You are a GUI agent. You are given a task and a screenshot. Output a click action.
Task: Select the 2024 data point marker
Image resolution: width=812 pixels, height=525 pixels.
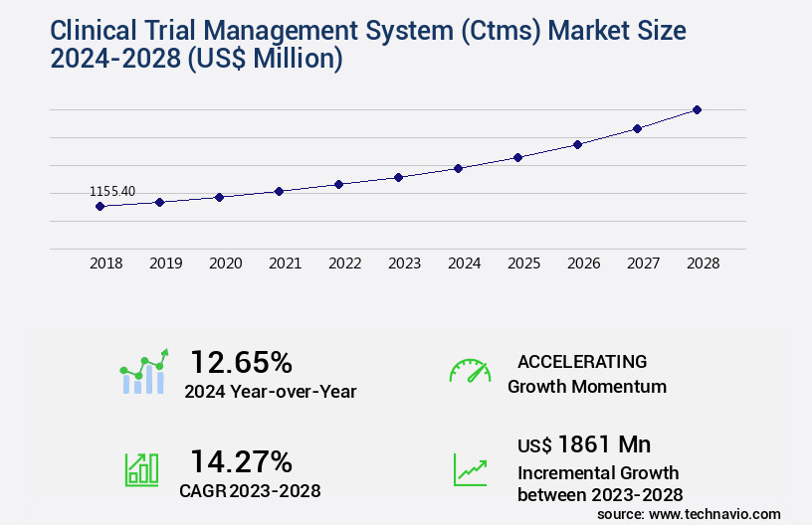coord(458,168)
